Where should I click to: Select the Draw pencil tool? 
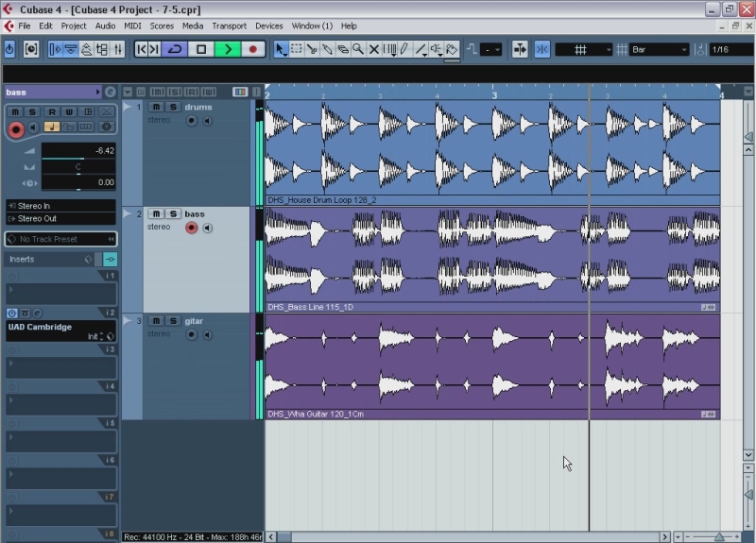404,49
